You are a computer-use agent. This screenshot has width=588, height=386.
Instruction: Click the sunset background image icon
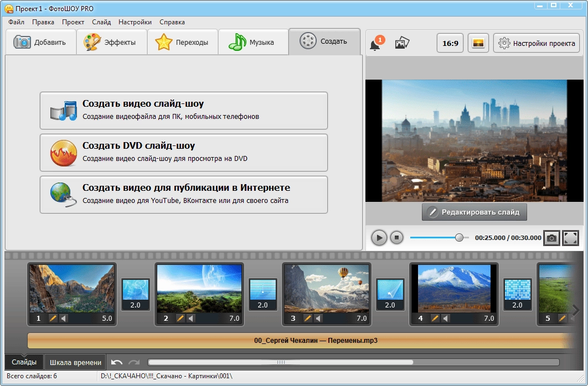point(478,43)
